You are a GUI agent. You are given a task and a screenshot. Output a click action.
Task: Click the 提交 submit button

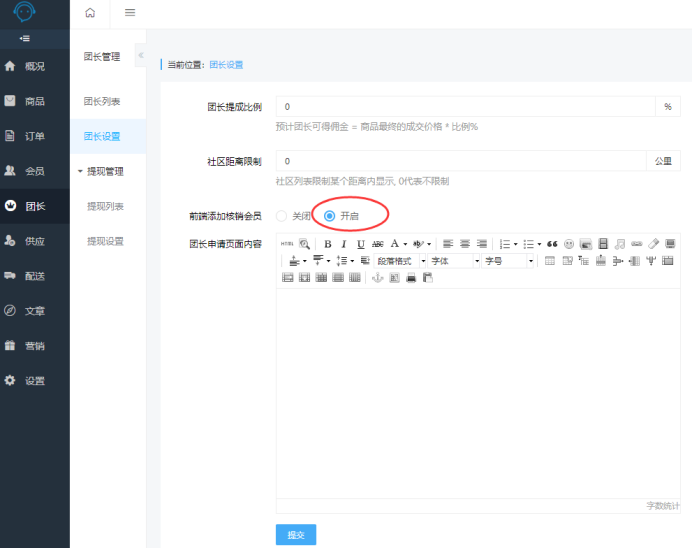tap(295, 535)
